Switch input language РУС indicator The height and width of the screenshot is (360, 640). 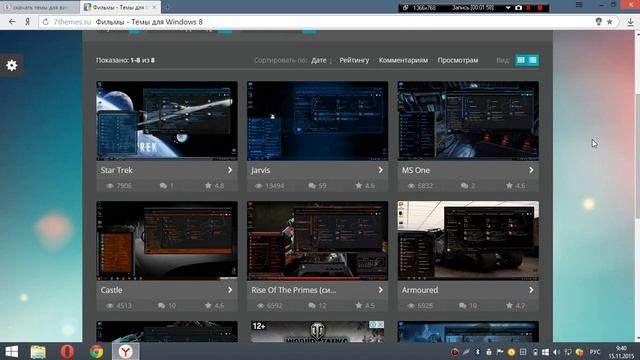tap(595, 352)
